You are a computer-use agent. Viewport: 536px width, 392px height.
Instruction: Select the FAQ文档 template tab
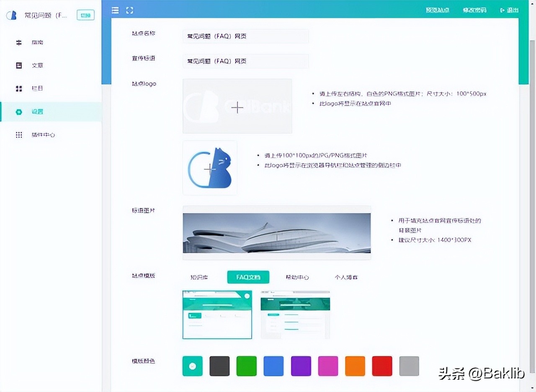248,277
